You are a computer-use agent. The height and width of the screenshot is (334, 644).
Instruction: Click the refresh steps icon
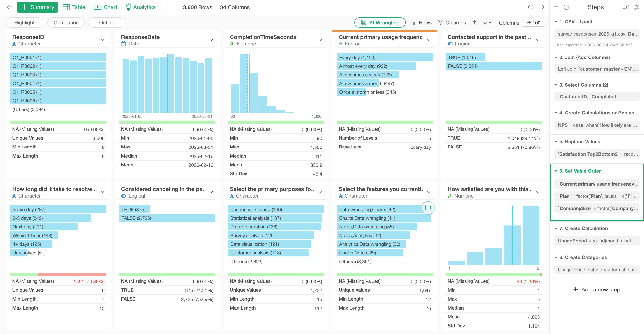click(566, 7)
